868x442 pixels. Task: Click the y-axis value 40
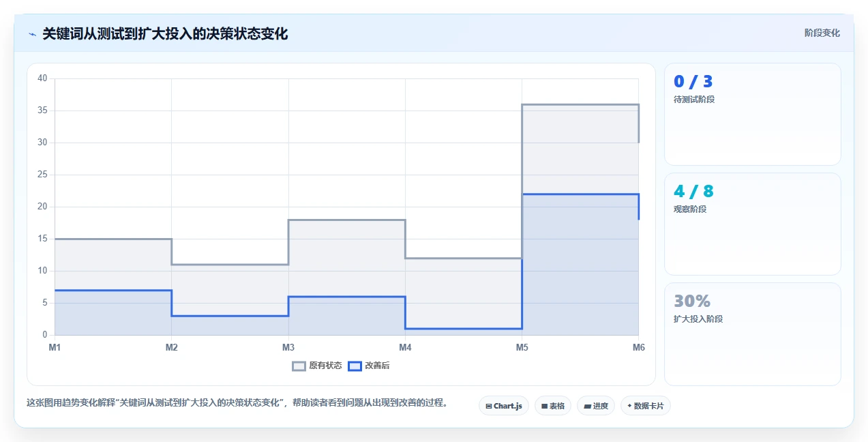pyautogui.click(x=42, y=78)
